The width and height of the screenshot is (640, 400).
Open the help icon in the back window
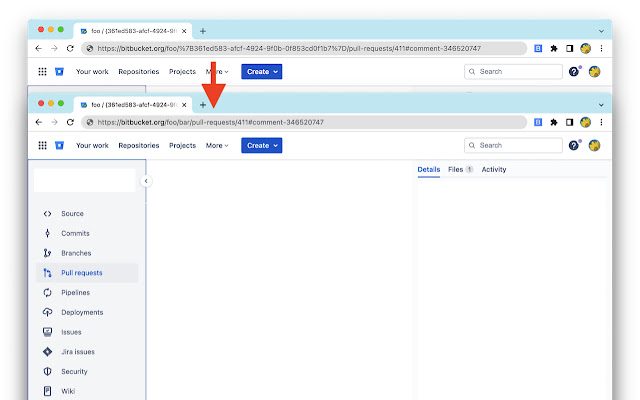(x=573, y=71)
